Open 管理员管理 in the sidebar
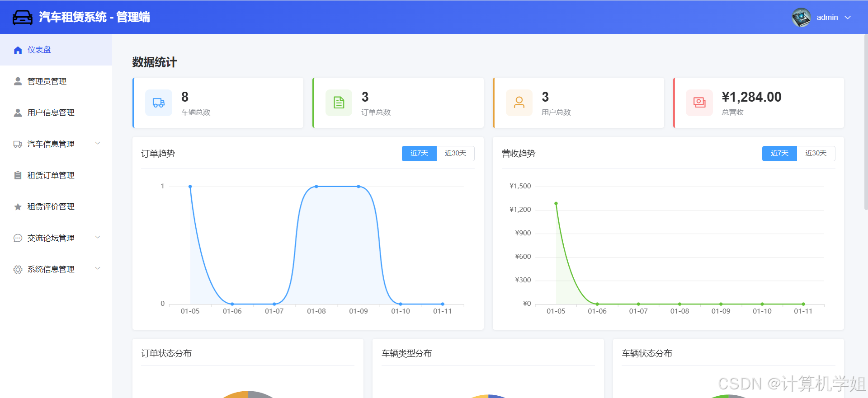Image resolution: width=868 pixels, height=398 pixels. point(56,81)
